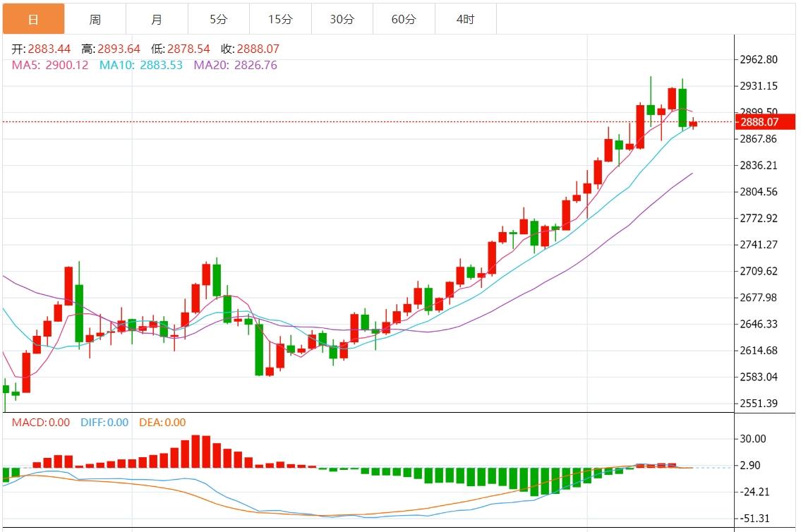Image resolution: width=801 pixels, height=532 pixels.
Task: Click the 开 opening price value
Action: click(x=49, y=49)
